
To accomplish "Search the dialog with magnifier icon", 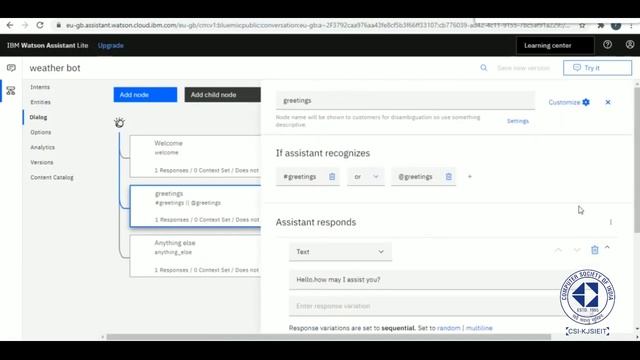I will [x=484, y=68].
